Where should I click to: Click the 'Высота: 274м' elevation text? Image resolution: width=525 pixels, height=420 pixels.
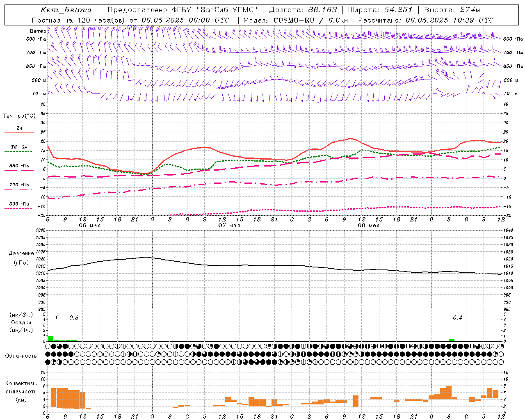tap(452, 10)
